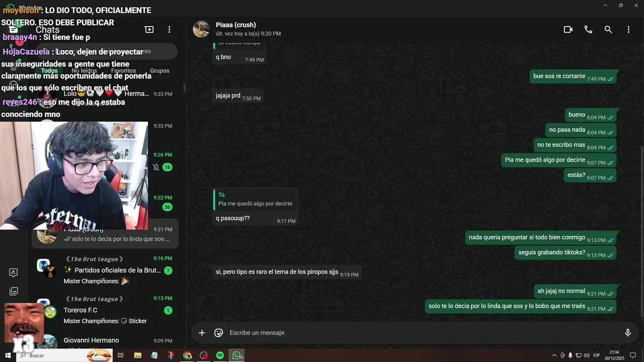The height and width of the screenshot is (362, 644).
Task: Open the chat list three-dot menu
Action: 170,30
